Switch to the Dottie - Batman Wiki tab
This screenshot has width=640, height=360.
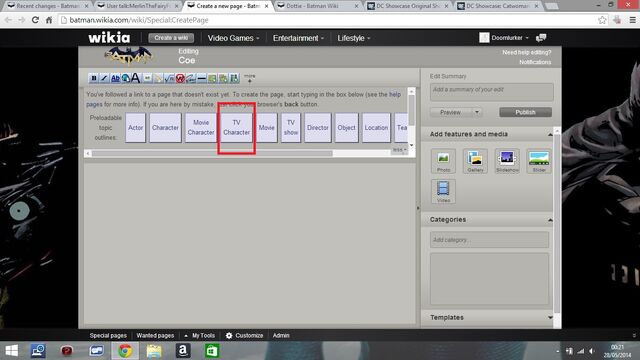318,6
